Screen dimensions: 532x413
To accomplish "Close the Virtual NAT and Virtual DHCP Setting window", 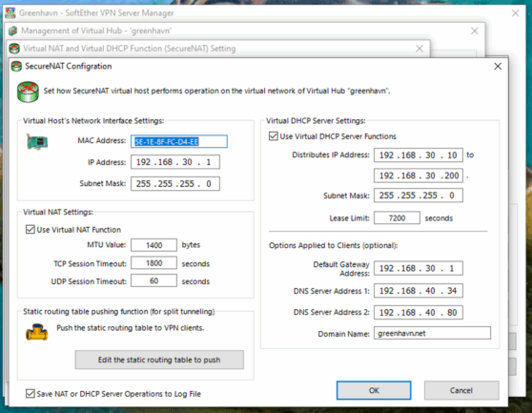I will (x=419, y=49).
